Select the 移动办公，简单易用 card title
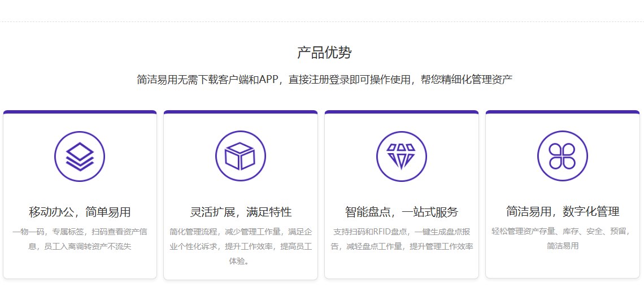 (80, 212)
